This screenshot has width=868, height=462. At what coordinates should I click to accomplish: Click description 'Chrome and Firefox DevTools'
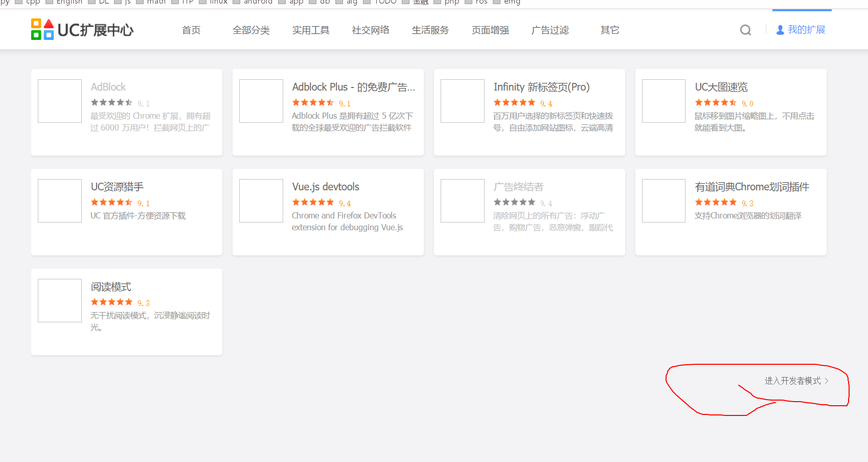click(344, 215)
